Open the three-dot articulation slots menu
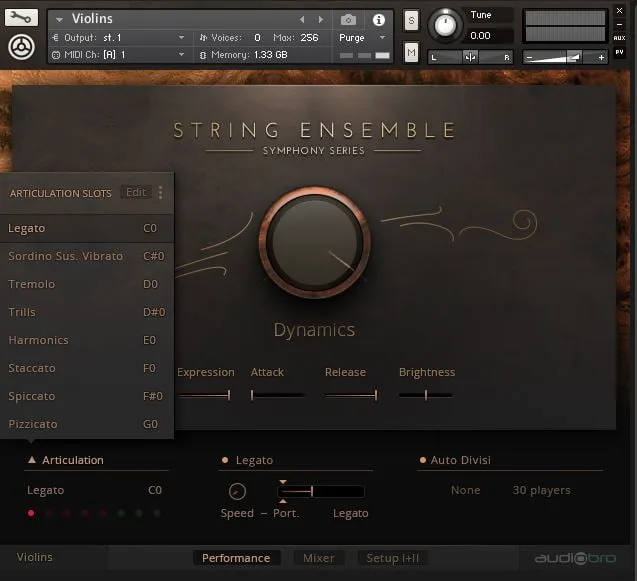637x581 pixels. [x=160, y=193]
